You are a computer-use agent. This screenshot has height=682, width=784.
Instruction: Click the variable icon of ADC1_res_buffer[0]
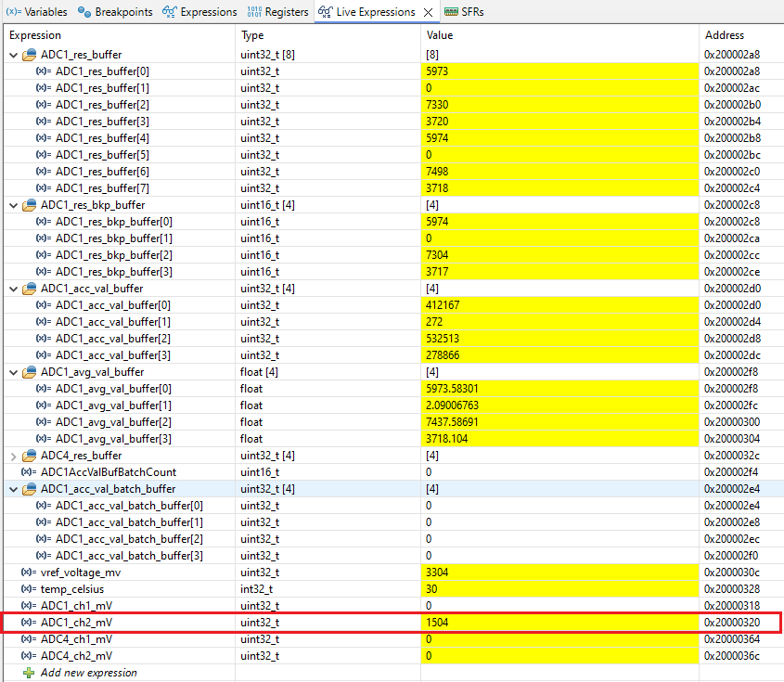click(44, 71)
